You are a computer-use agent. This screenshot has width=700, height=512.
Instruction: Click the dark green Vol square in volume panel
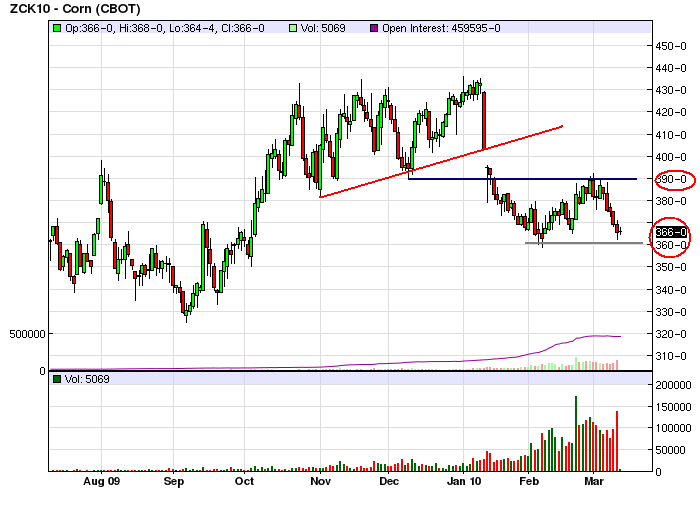(x=57, y=379)
